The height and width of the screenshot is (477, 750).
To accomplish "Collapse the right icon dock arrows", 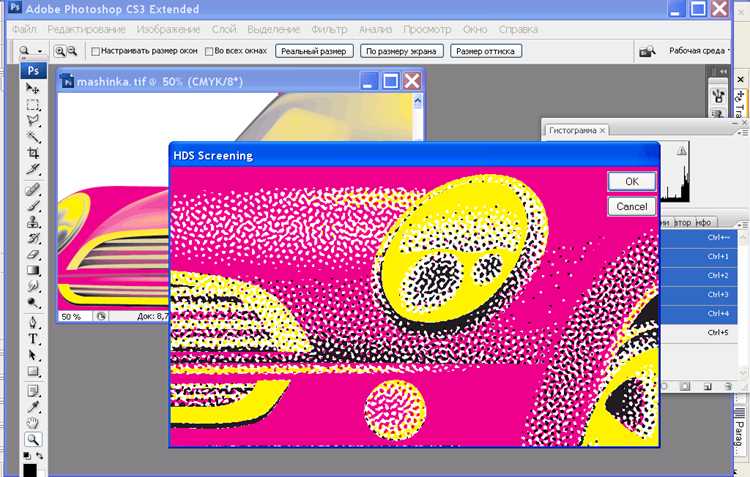I will click(724, 71).
